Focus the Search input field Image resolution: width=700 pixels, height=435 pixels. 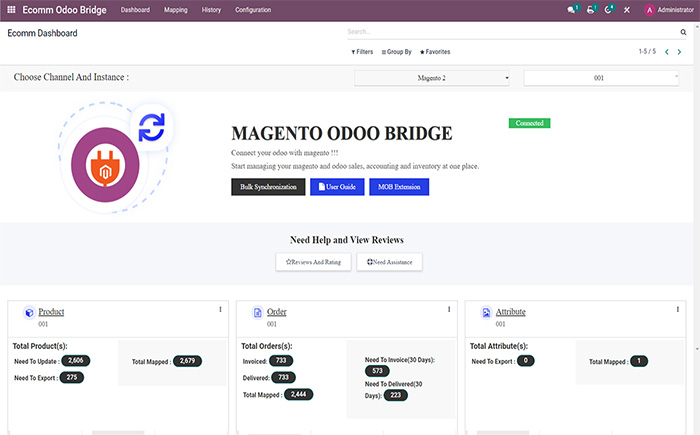click(x=512, y=32)
